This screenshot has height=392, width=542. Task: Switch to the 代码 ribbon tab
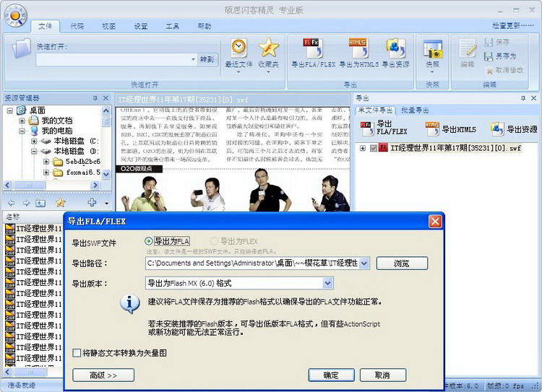point(77,26)
